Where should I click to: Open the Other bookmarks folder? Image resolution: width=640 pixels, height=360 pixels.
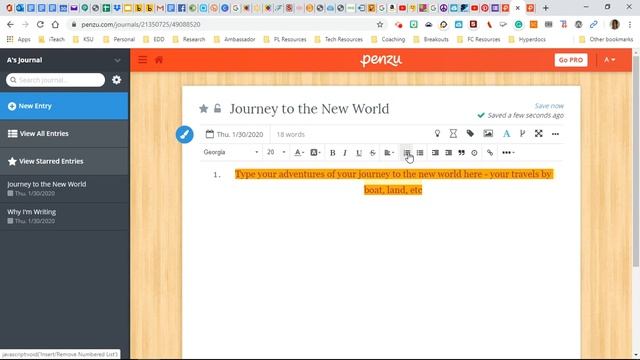pos(606,40)
